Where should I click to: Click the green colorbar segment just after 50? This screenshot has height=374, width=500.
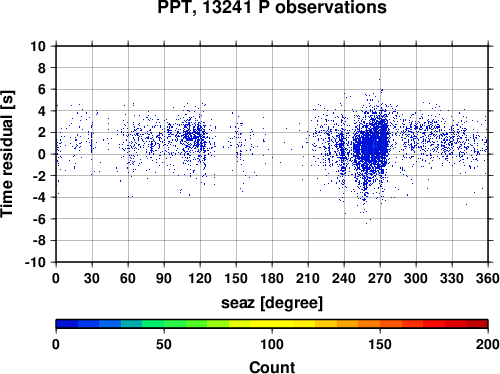coord(175,324)
